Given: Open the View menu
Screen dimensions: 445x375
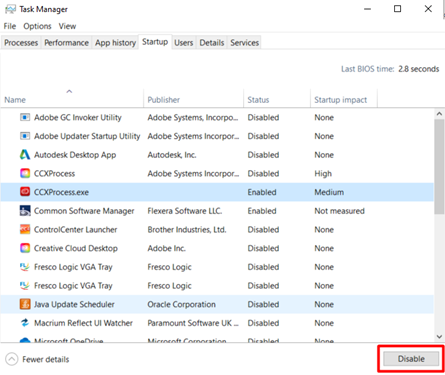Looking at the screenshot, I should [67, 26].
